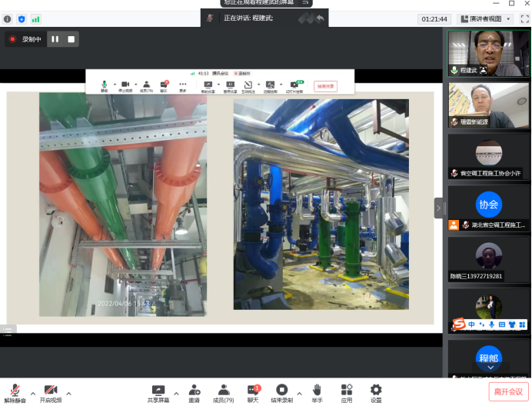Click the 01:21:44 meeting timer
The height and width of the screenshot is (406, 532).
[x=434, y=19]
